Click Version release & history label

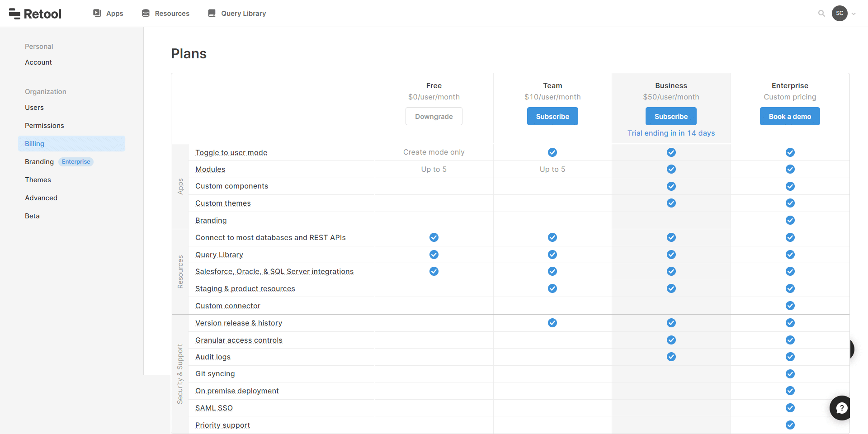coord(239,323)
